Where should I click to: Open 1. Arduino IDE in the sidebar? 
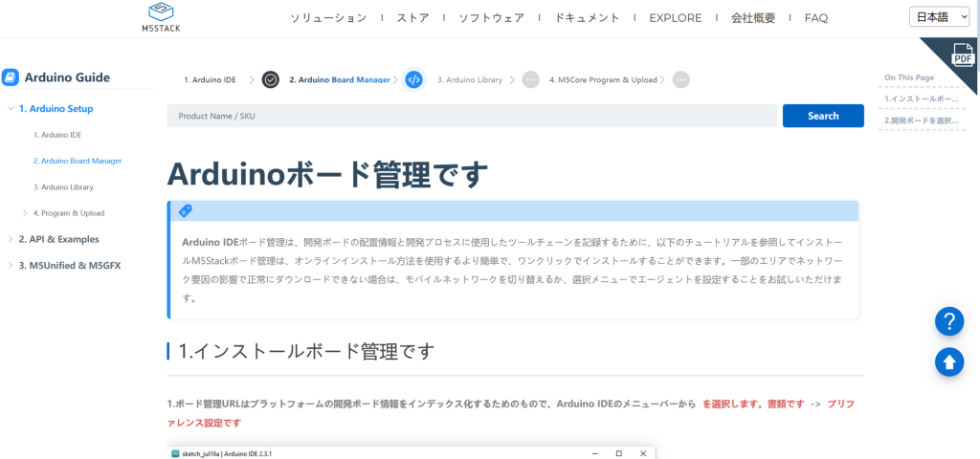point(57,135)
